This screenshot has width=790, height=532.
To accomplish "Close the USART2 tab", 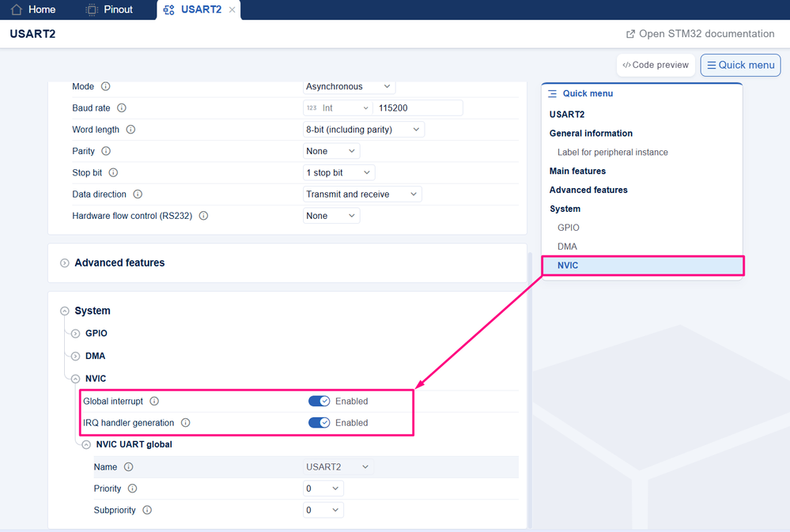I will 232,9.
